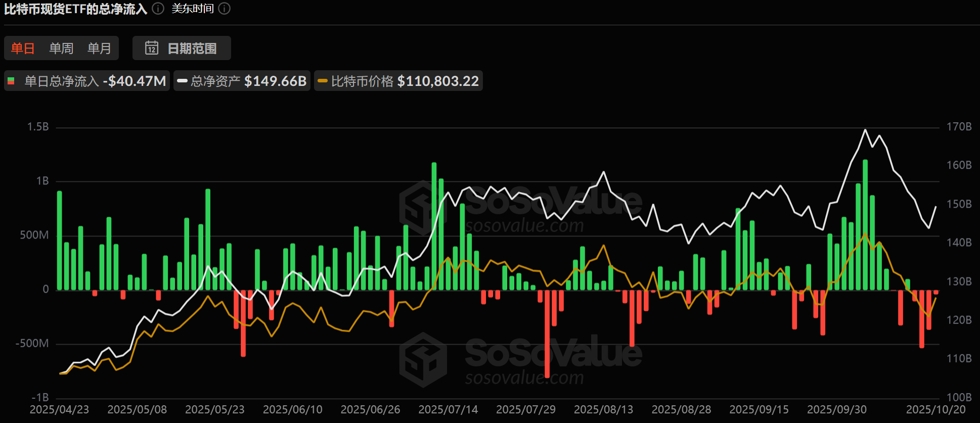Viewport: 980px width, 423px height.
Task: Click the white line marker before 总净资产
Action: coord(182,81)
